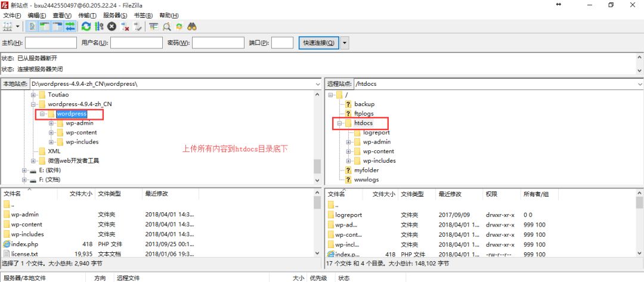
Task: Refresh the file and folder lists
Action: pyautogui.click(x=86, y=27)
